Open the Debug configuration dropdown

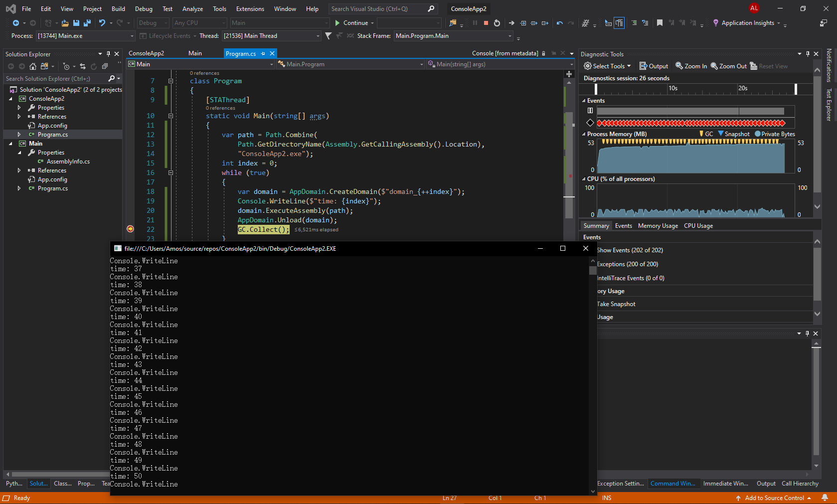[x=153, y=22]
